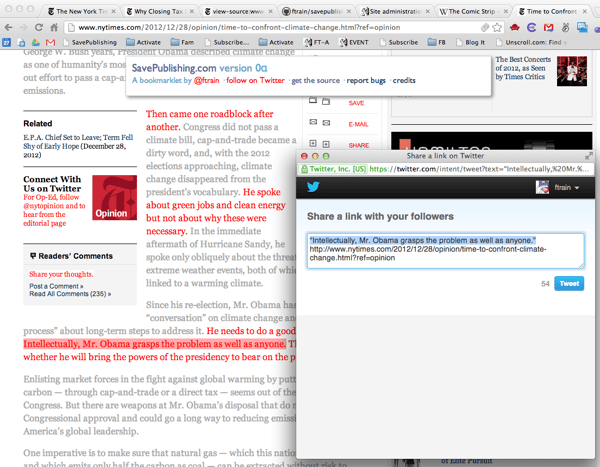Click the ftrain profile avatar
Image resolution: width=600 pixels, height=467 pixels.
pyautogui.click(x=546, y=187)
